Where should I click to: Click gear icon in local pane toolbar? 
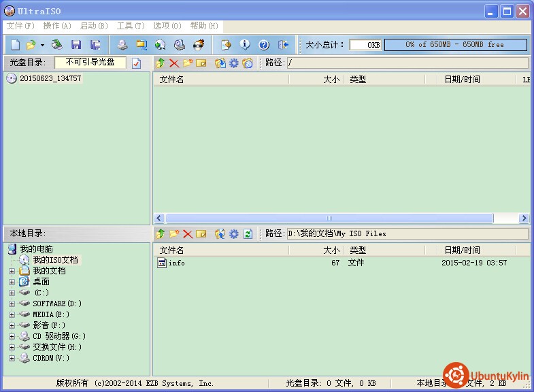tap(233, 234)
